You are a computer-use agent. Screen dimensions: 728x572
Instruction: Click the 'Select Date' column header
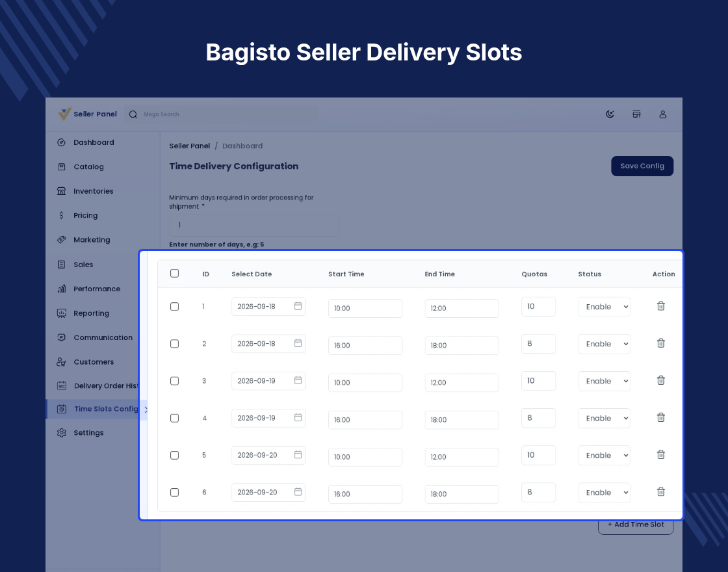[x=252, y=274]
